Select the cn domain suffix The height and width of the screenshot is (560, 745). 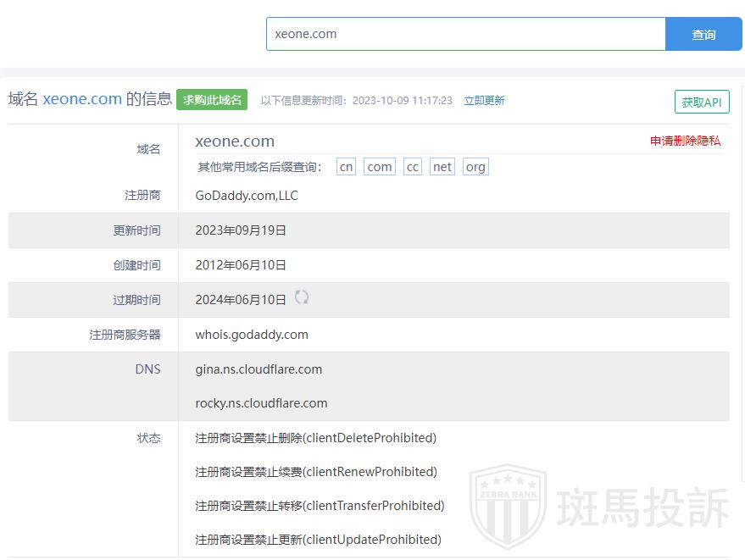346,167
